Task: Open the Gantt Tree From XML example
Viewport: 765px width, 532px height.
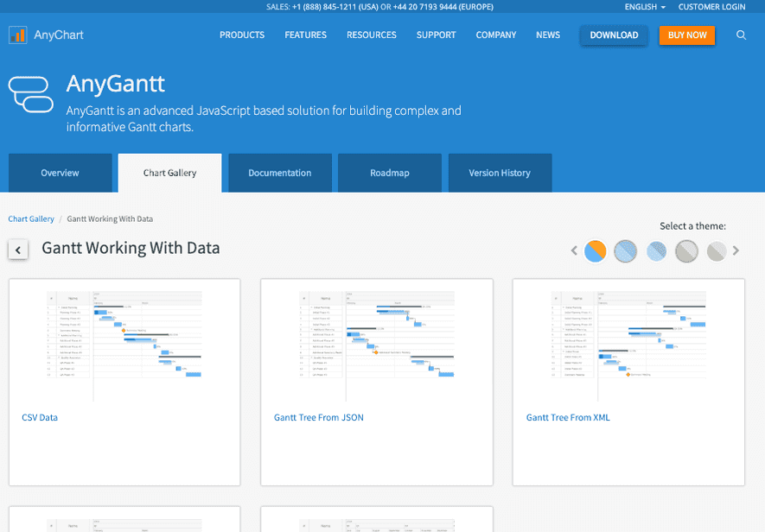Action: tap(568, 417)
